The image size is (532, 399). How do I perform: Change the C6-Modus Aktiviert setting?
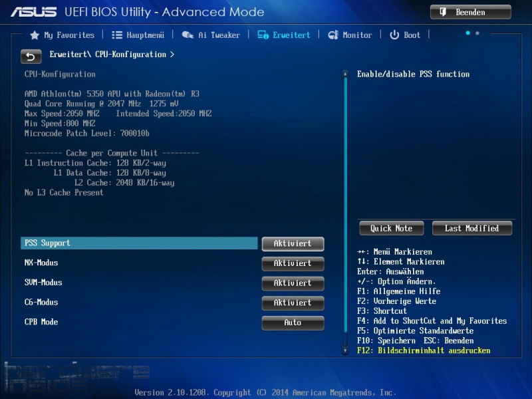click(x=293, y=303)
